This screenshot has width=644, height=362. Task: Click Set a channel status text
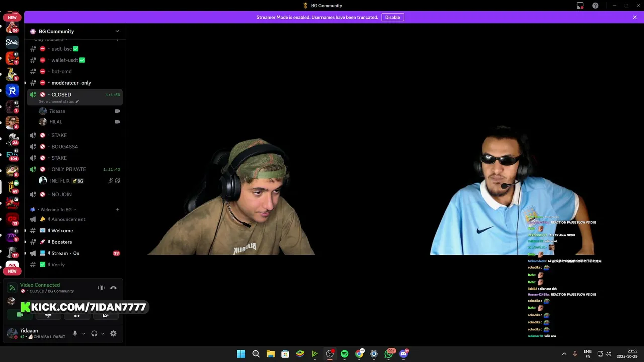56,101
